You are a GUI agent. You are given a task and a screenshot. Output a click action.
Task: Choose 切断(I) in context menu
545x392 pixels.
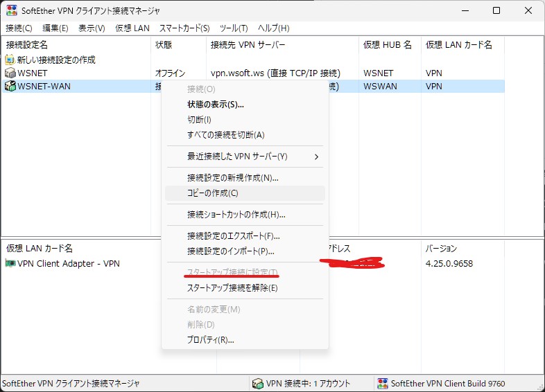pyautogui.click(x=245, y=120)
